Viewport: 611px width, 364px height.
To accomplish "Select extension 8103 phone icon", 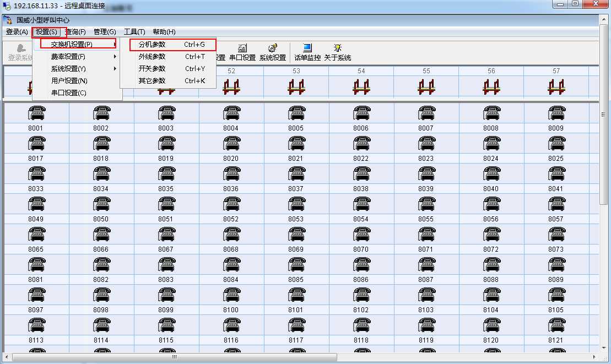I will pos(426,295).
